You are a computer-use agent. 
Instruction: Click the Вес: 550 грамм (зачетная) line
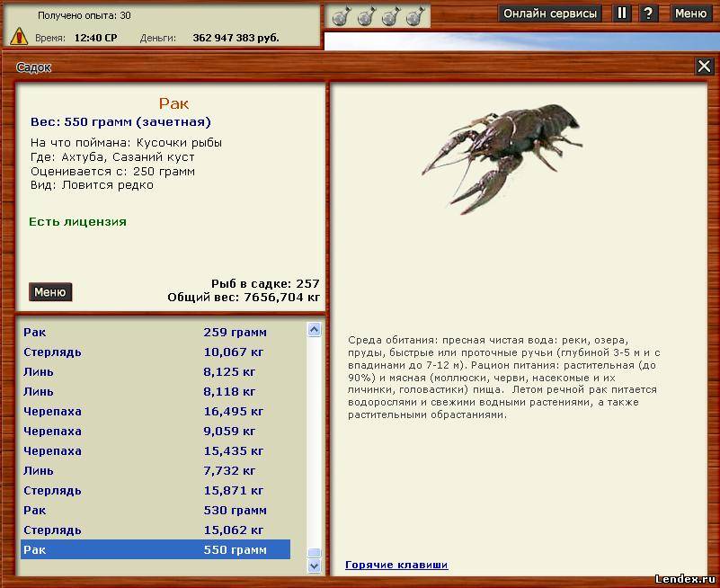click(x=120, y=122)
